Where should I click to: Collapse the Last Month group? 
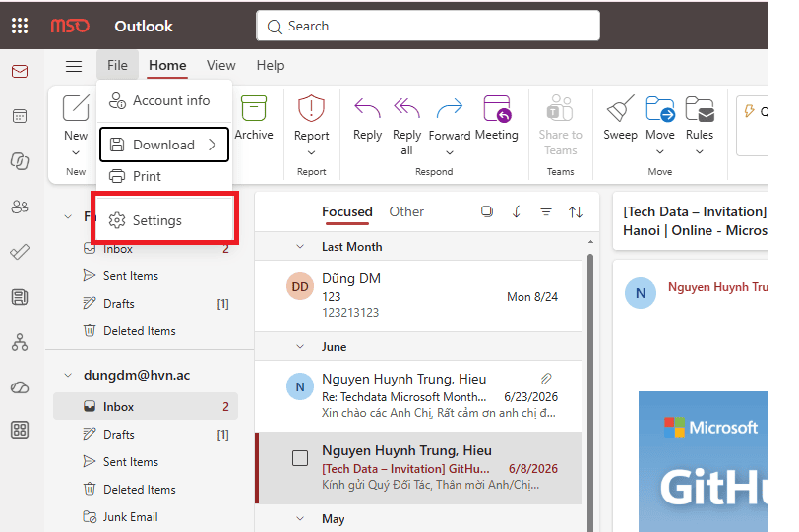[x=300, y=247]
